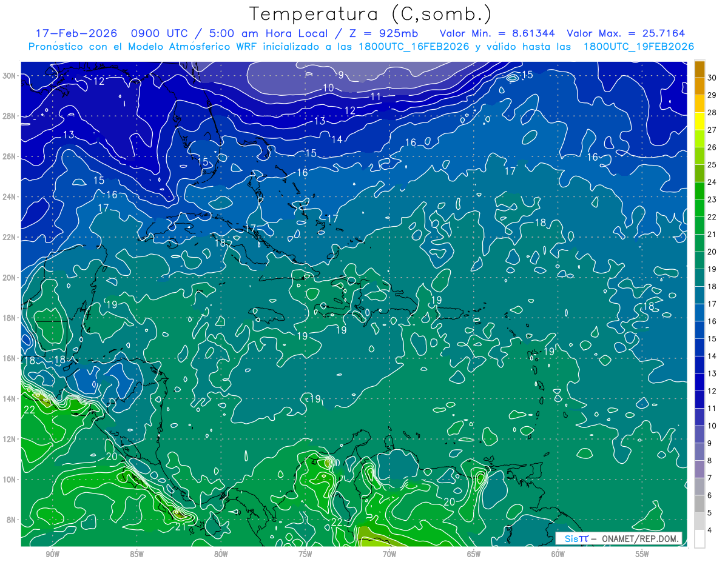Click the '11' isotherm contour label
This screenshot has height=562, width=728.
[376, 96]
